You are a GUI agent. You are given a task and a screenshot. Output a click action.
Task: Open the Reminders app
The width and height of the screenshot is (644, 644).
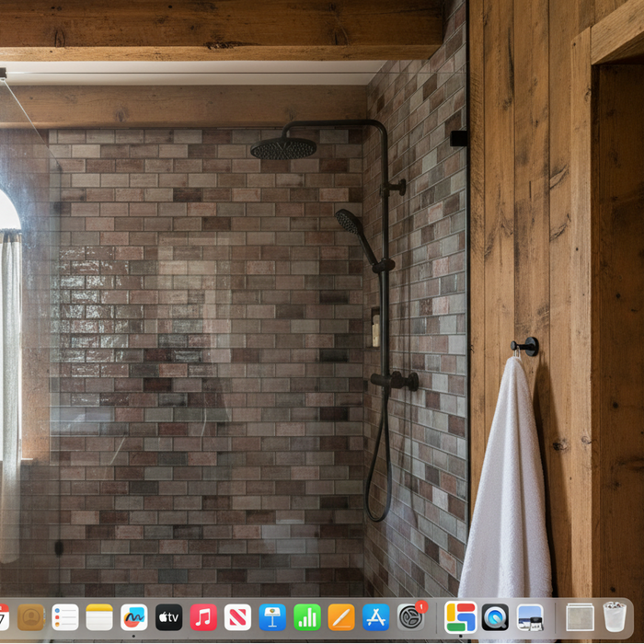(65, 616)
